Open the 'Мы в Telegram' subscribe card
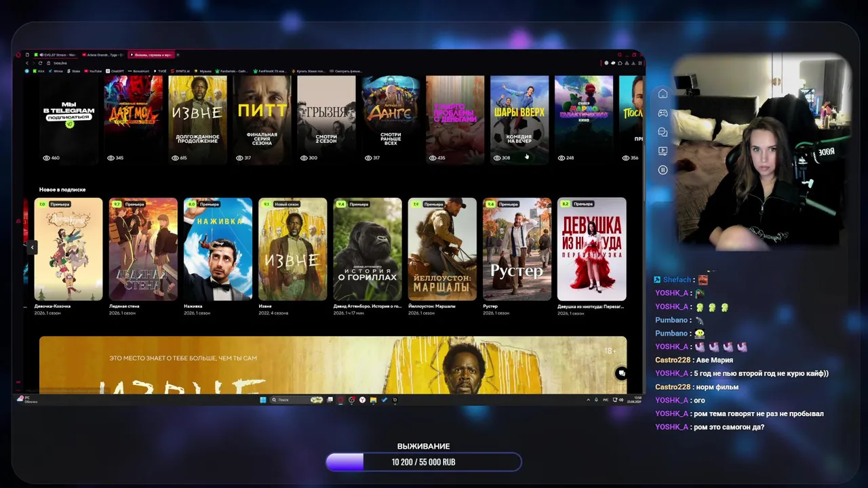The width and height of the screenshot is (868, 488). click(68, 119)
